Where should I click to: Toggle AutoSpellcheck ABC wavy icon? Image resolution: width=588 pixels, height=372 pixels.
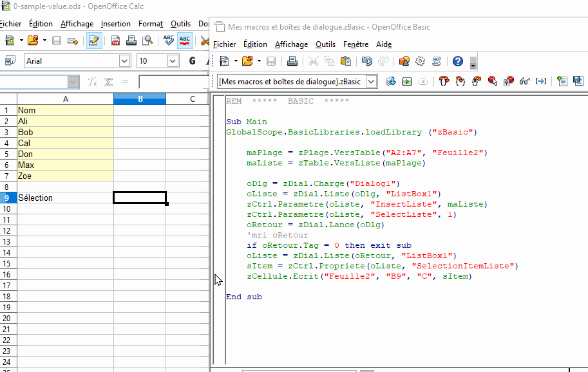pos(184,41)
